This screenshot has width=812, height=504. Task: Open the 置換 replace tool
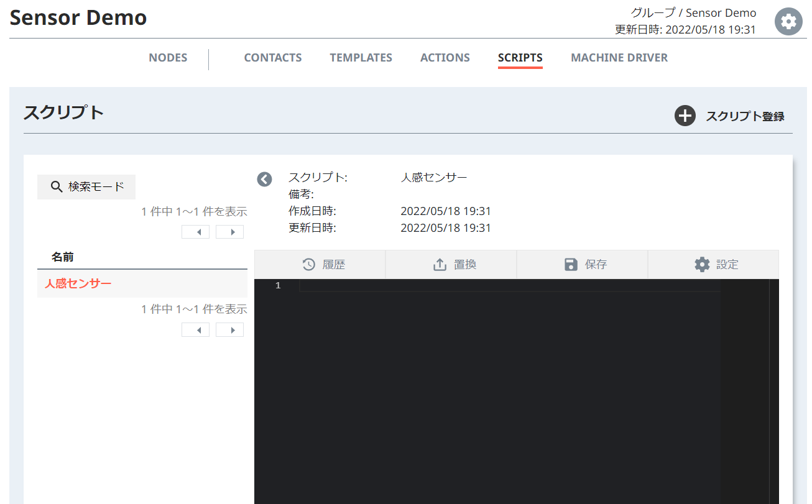(440, 264)
